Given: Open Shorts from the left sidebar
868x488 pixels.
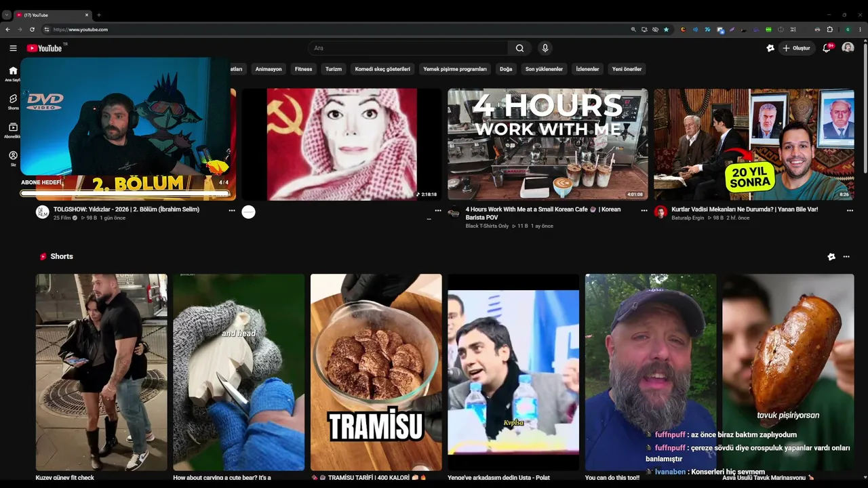Looking at the screenshot, I should (13, 102).
